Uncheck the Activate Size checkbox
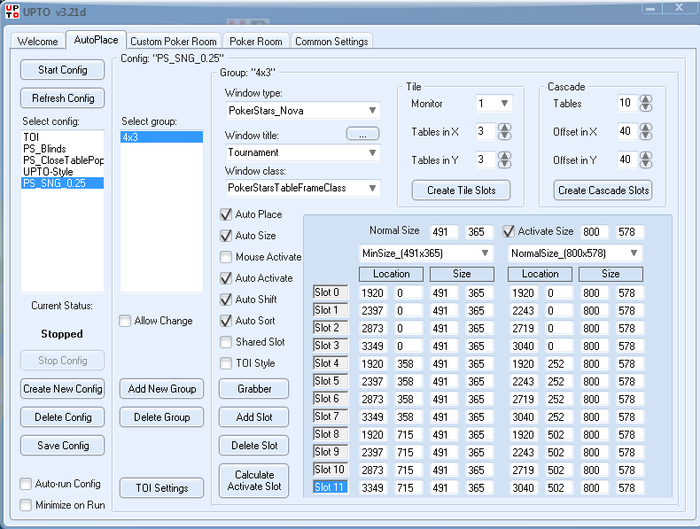The width and height of the screenshot is (700, 529). [x=508, y=231]
